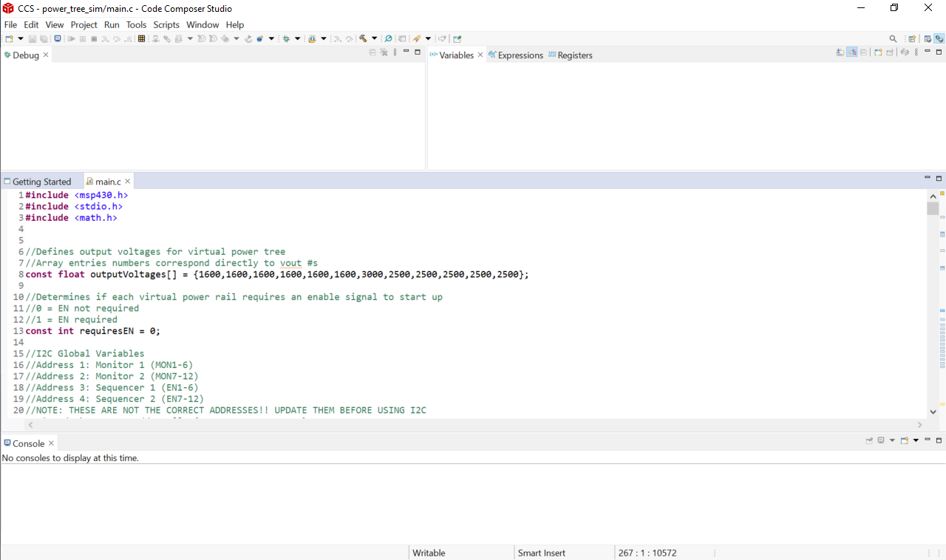
Task: Toggle Smart Insert mode in the status bar
Action: pos(541,553)
